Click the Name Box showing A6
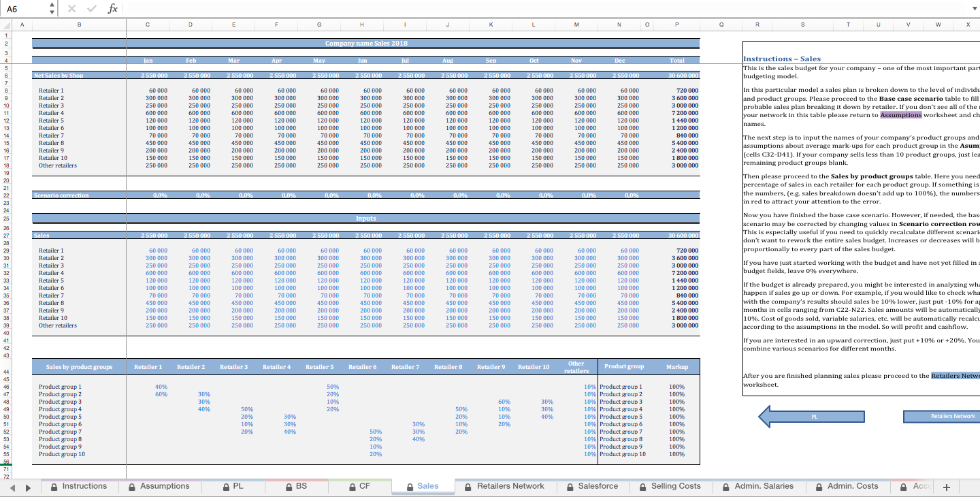Image resolution: width=980 pixels, height=497 pixels. tap(24, 9)
